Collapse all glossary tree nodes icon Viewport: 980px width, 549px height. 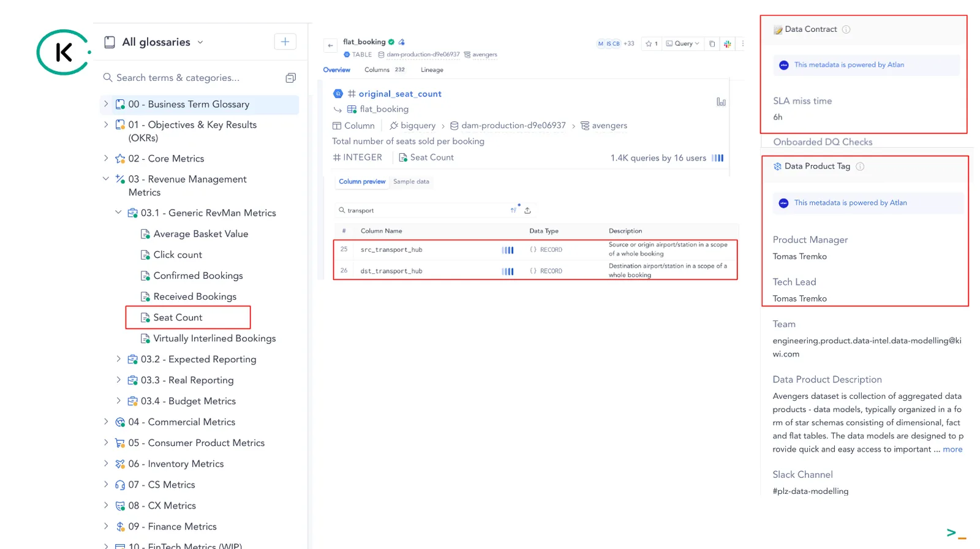coord(291,78)
